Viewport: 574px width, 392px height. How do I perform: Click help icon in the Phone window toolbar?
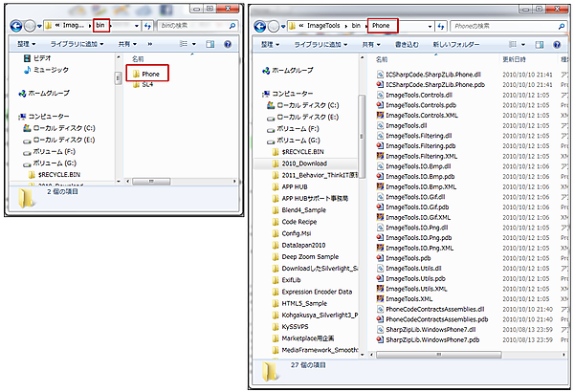[557, 45]
